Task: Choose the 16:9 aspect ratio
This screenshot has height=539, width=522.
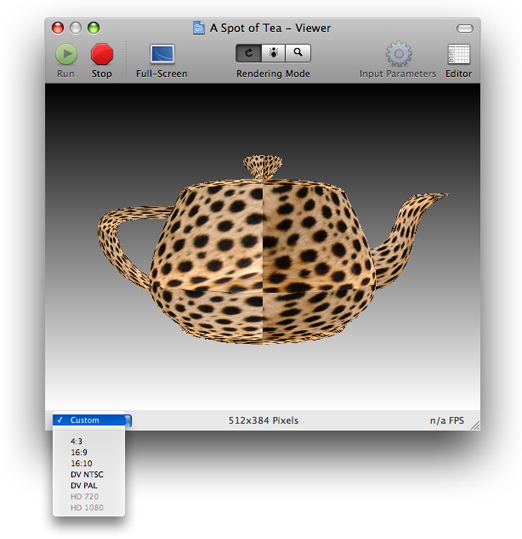Action: (x=89, y=452)
